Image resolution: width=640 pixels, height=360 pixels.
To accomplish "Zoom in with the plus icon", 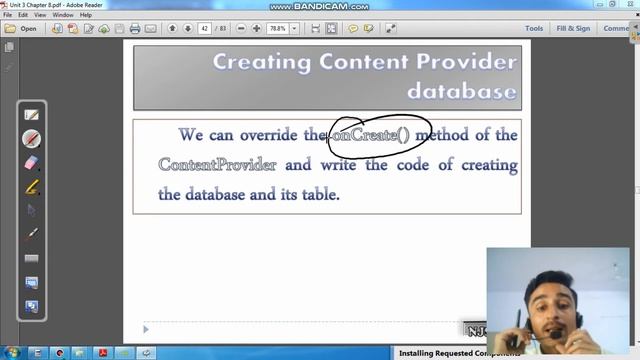I will tap(256, 28).
